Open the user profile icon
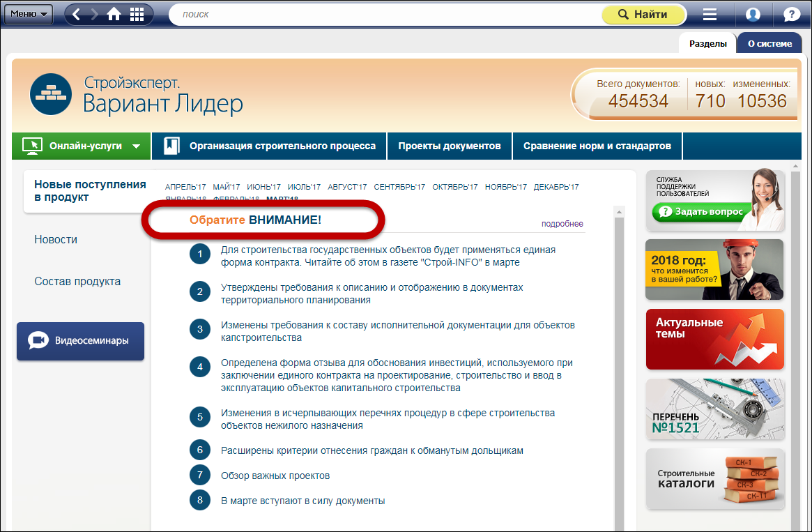This screenshot has height=532, width=812. [x=753, y=15]
